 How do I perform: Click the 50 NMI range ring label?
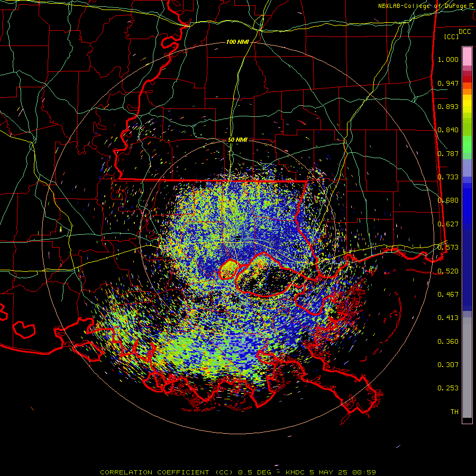(237, 140)
